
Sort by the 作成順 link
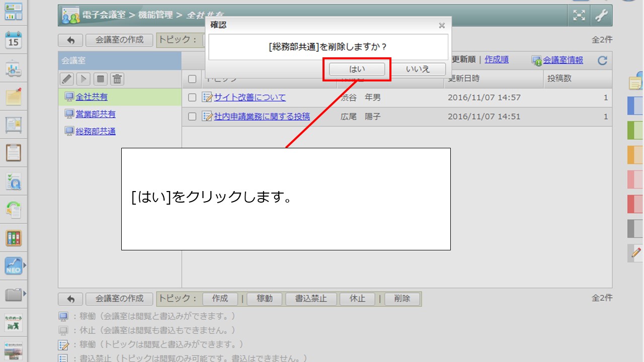(x=497, y=60)
